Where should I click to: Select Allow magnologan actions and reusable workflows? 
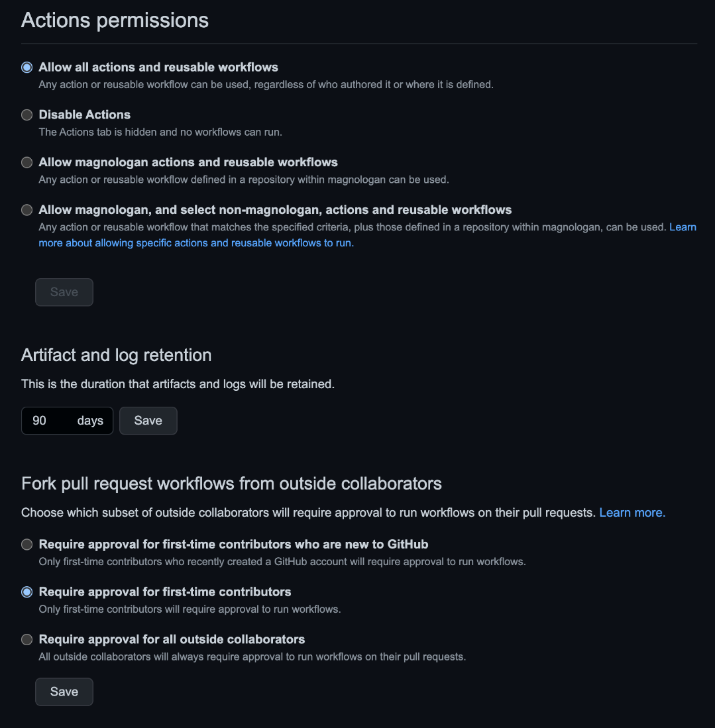pos(27,162)
